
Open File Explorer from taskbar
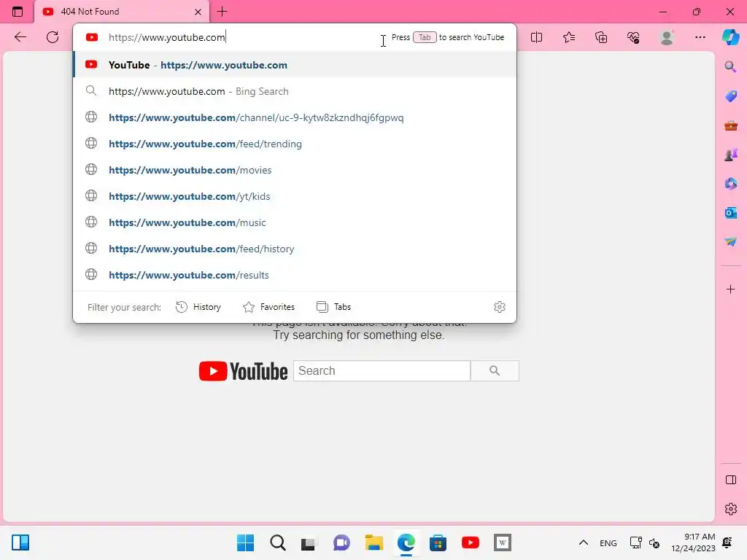click(374, 542)
